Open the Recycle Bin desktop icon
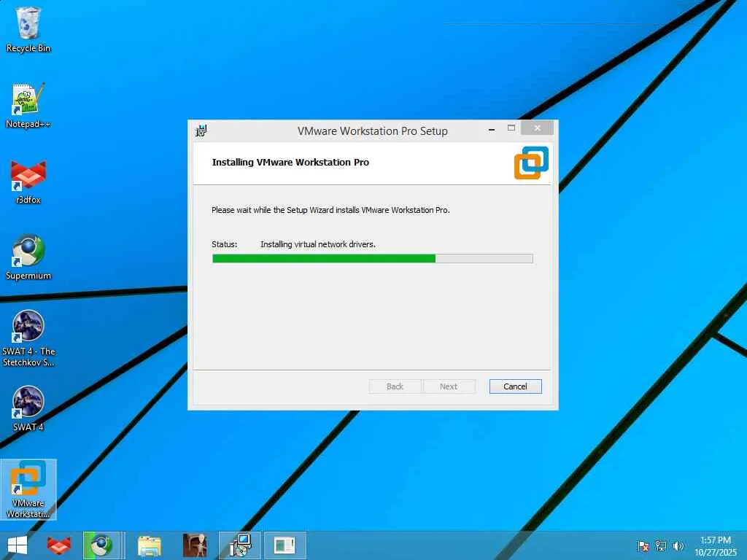The image size is (747, 560). (28, 29)
